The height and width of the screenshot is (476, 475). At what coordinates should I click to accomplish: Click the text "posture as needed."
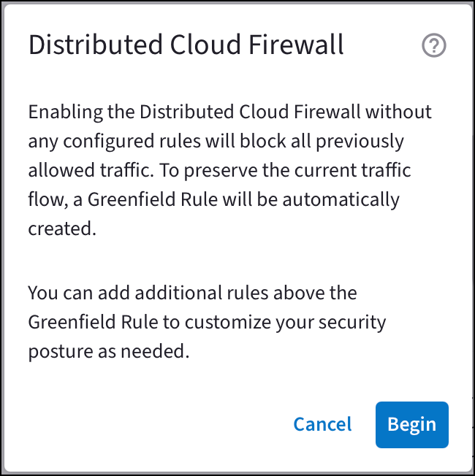[109, 350]
